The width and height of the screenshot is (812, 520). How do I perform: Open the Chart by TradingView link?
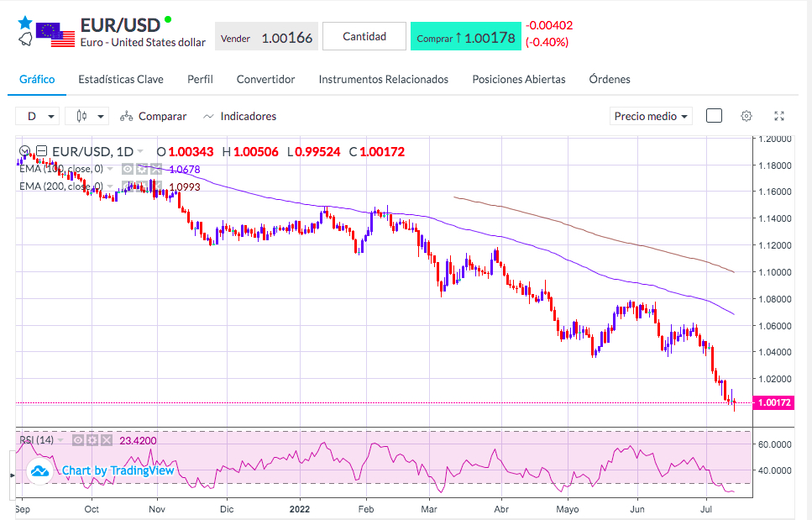coord(118,470)
